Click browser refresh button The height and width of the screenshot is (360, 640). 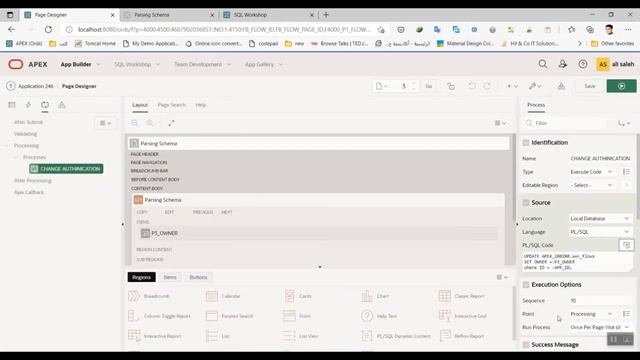pyautogui.click(x=48, y=29)
